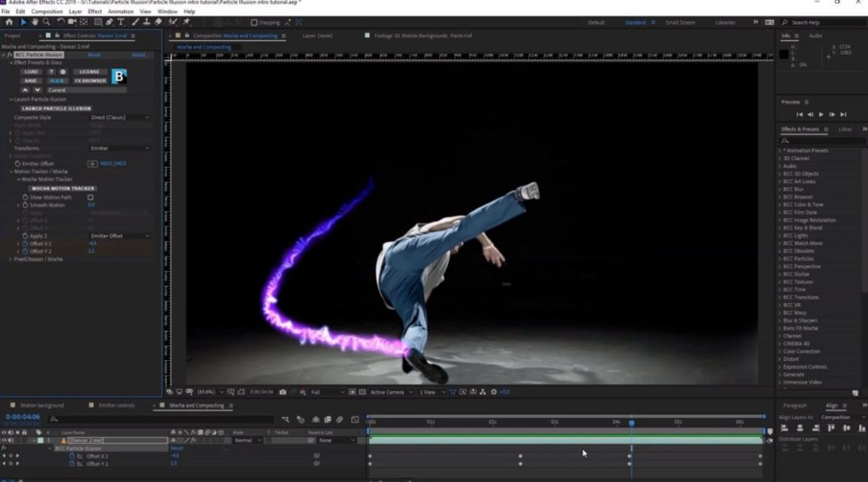This screenshot has height=482, width=868.
Task: Click Reset link for BCC Particle Illusion effect
Action: coord(94,55)
